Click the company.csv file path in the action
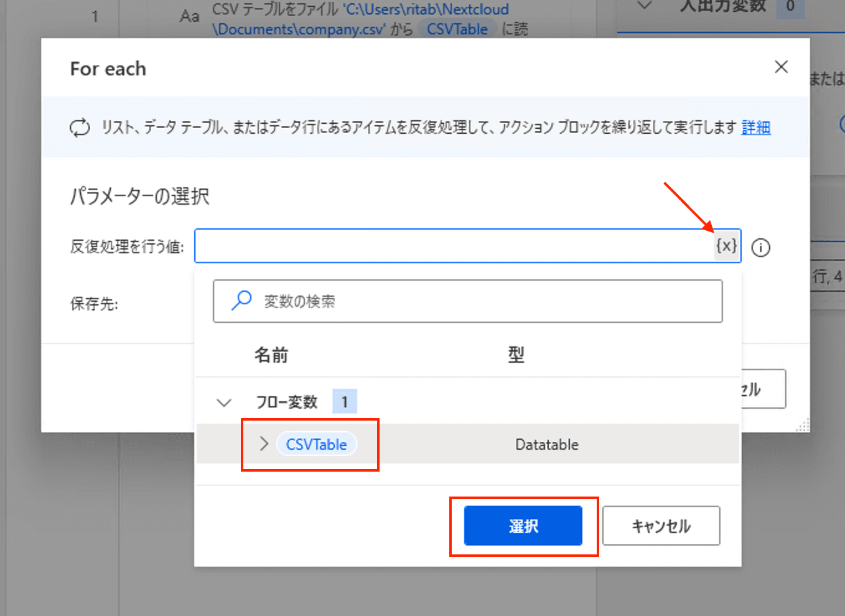This screenshot has height=616, width=845. click(x=299, y=29)
